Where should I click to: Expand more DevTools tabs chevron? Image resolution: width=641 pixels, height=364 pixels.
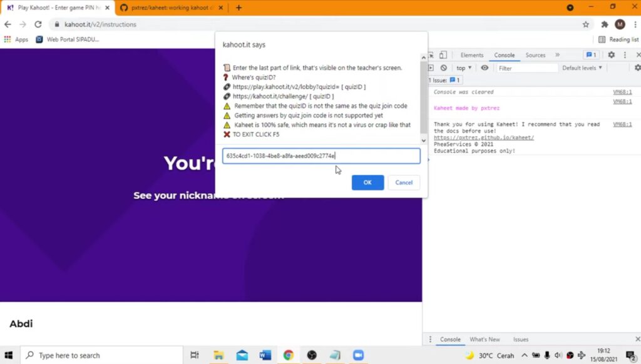click(557, 55)
